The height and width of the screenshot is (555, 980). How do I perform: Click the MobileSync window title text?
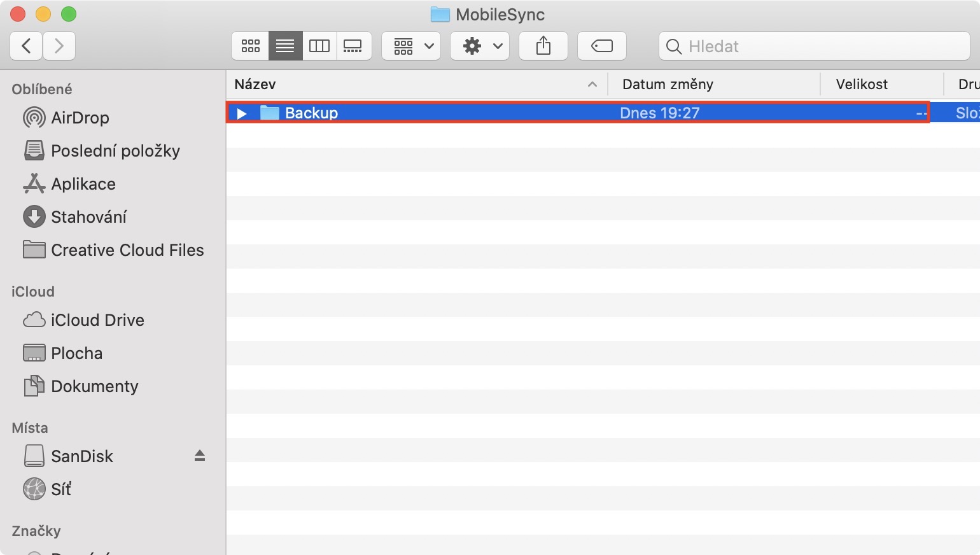point(500,15)
